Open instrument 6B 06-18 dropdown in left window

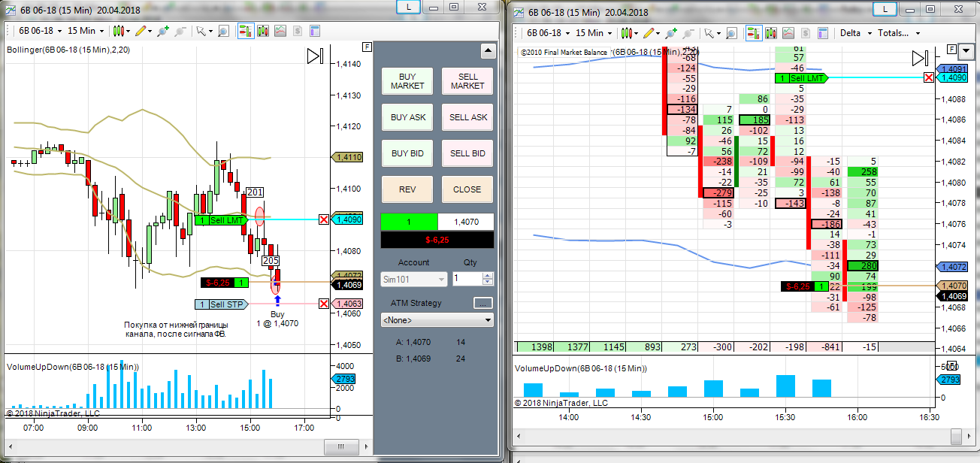point(41,31)
